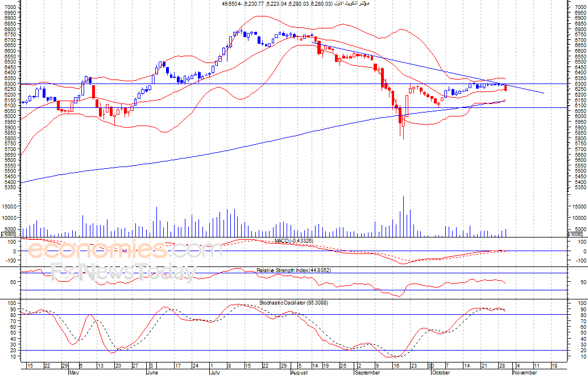Viewport: 588px width, 375px height.
Task: Click the 15000 volume label on left axis
Action: [x=10, y=206]
